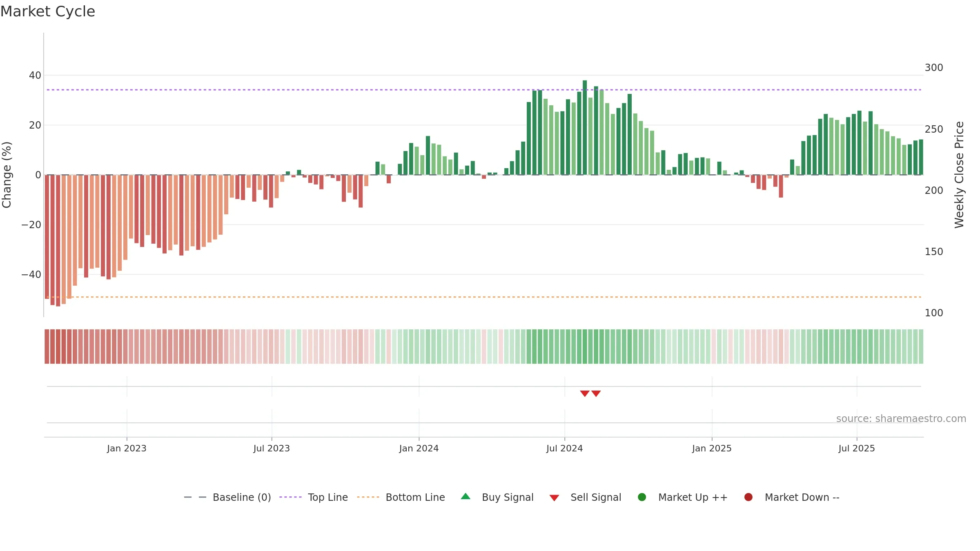Click the lowest red bar below the bottom line
The width and height of the screenshot is (980, 551).
pyautogui.click(x=58, y=240)
